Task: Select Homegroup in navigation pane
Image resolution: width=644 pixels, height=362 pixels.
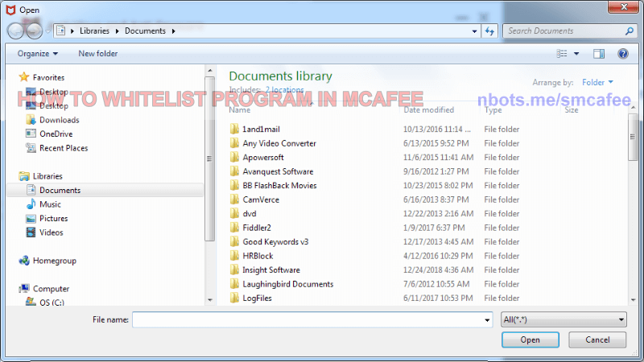Action: coord(55,261)
